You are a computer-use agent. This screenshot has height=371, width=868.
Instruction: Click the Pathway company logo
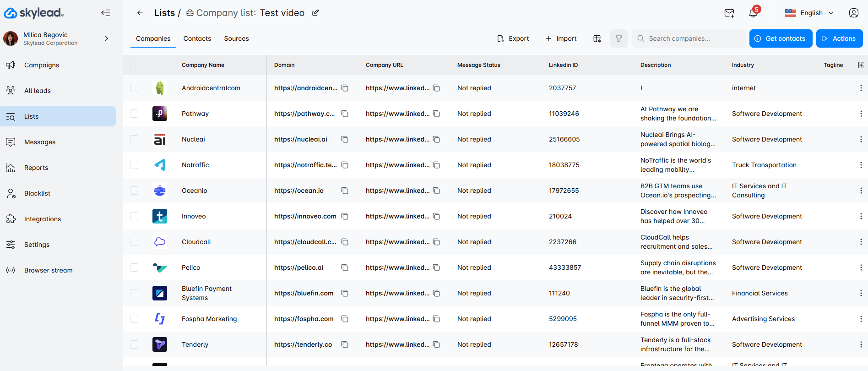(x=160, y=114)
